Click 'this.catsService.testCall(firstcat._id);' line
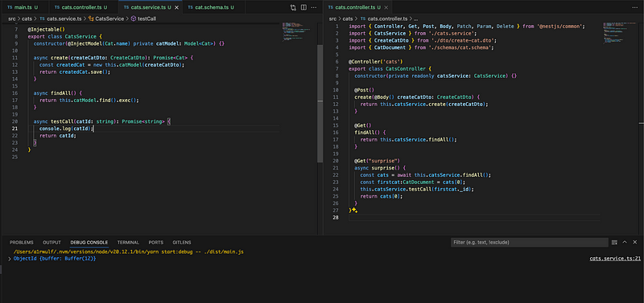644x303 pixels. click(417, 189)
